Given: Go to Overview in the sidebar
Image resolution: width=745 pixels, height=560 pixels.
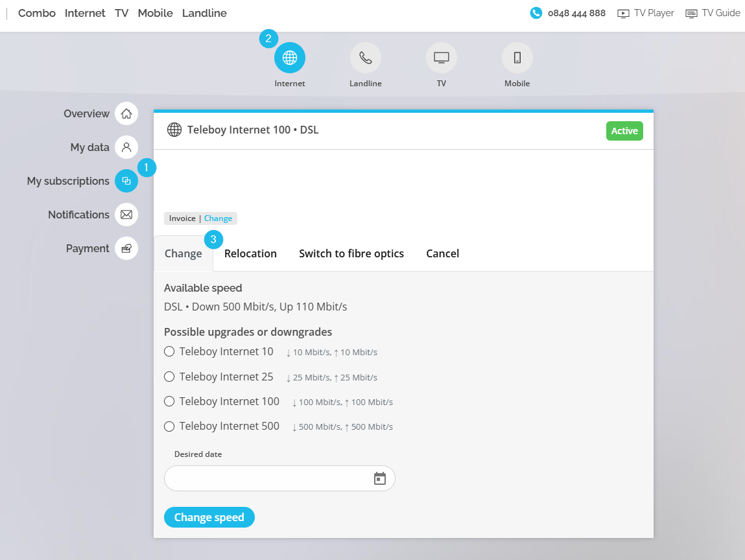Looking at the screenshot, I should tap(86, 113).
